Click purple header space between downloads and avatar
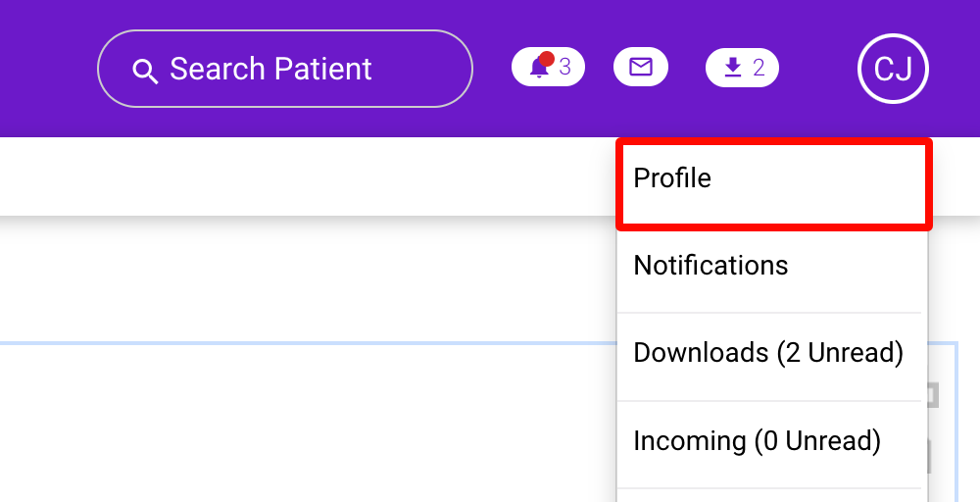Screen dimensions: 980x502 point(818,69)
